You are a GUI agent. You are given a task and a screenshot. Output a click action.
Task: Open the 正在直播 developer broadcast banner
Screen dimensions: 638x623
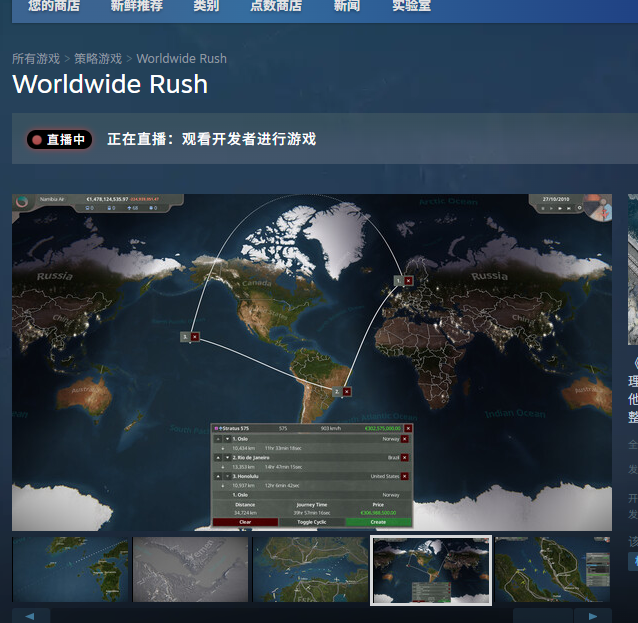pyautogui.click(x=325, y=139)
